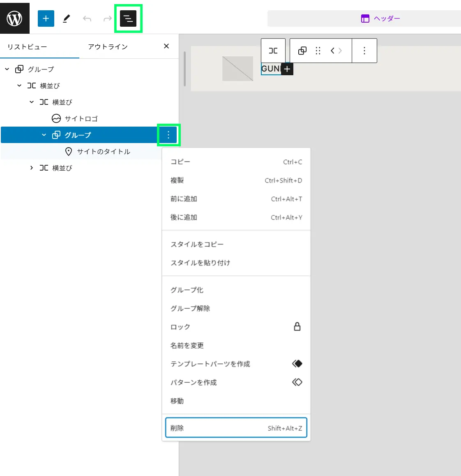Close the list view panel

click(166, 46)
